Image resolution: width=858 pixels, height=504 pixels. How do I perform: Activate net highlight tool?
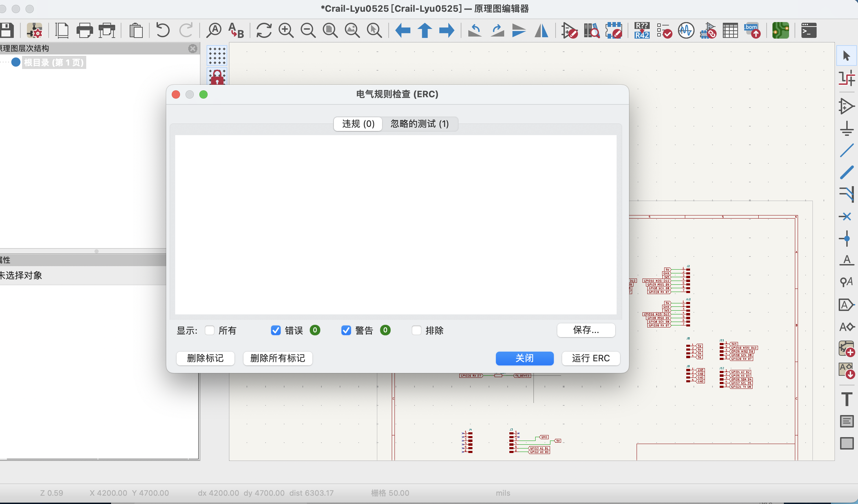[847, 78]
